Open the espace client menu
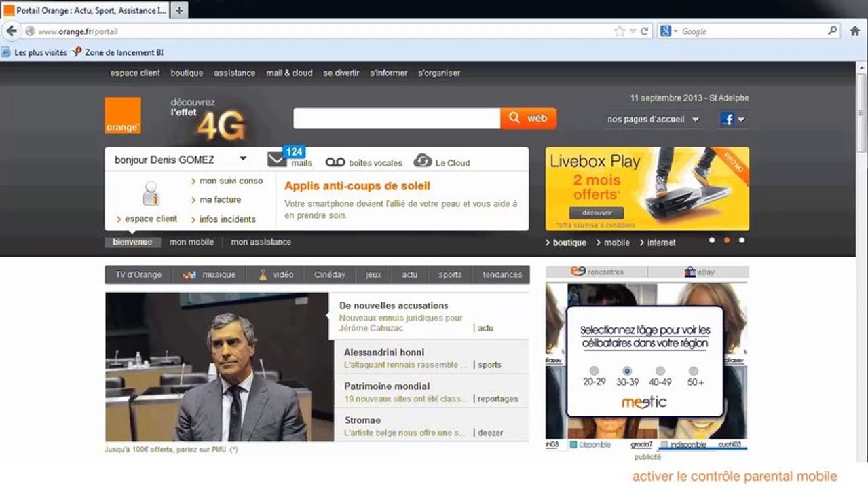The width and height of the screenshot is (868, 489). click(x=135, y=73)
